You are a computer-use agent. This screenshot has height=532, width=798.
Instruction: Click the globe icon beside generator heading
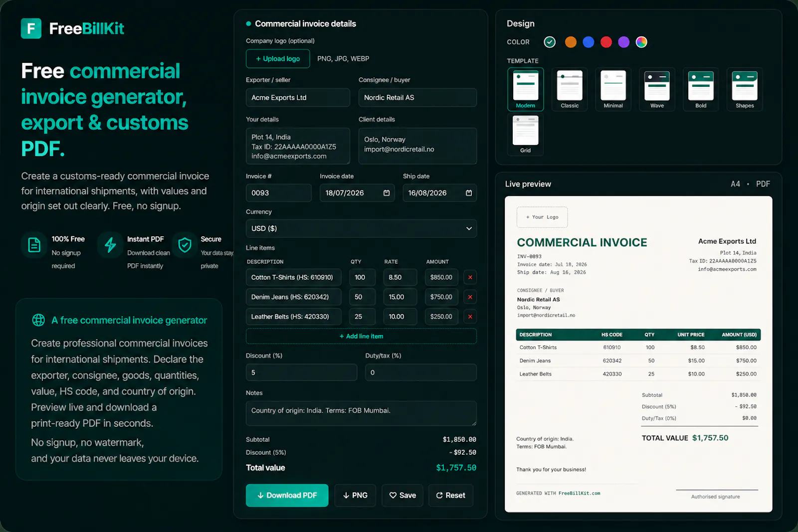click(38, 320)
